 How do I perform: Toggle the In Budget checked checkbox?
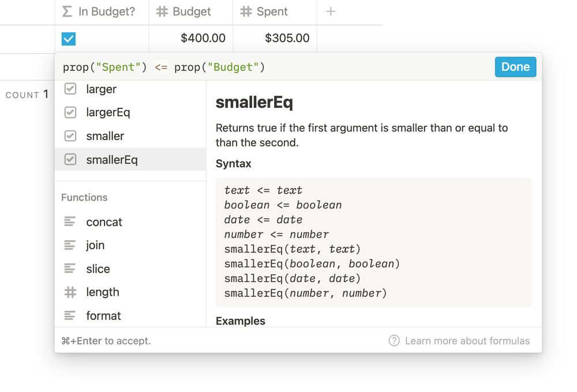(69, 39)
